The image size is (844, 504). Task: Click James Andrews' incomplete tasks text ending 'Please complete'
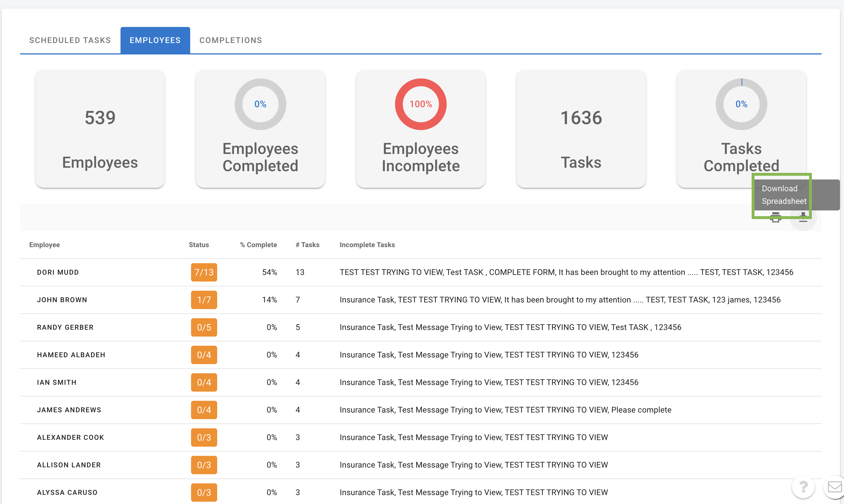505,410
